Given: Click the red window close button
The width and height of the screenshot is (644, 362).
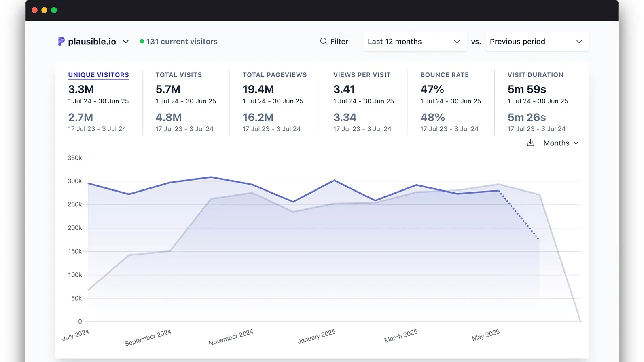Looking at the screenshot, I should tap(35, 10).
